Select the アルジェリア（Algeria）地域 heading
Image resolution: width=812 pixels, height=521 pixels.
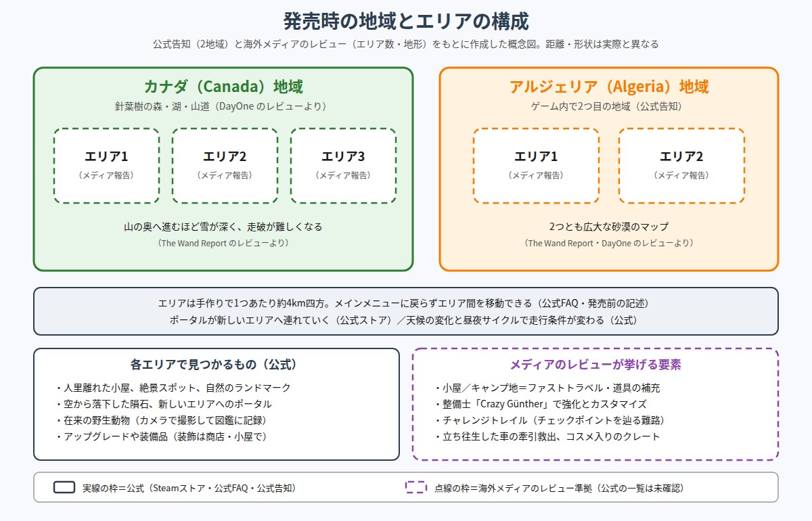(609, 87)
